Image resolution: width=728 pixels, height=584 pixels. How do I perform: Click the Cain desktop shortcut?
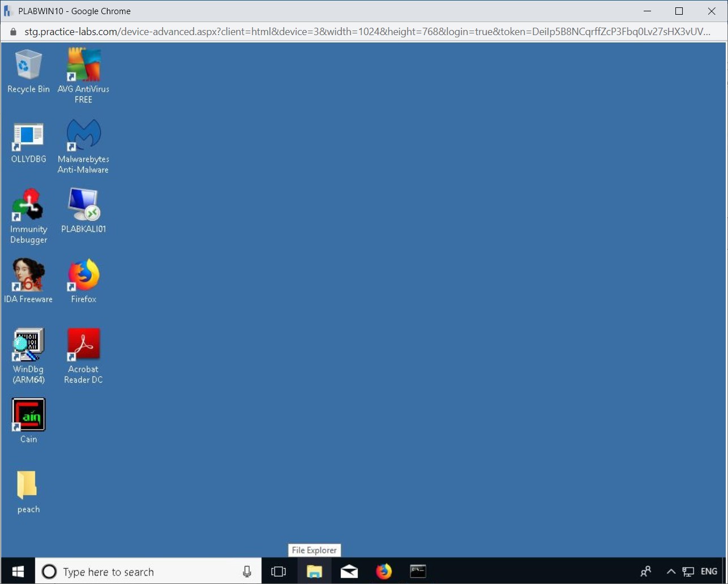click(28, 415)
